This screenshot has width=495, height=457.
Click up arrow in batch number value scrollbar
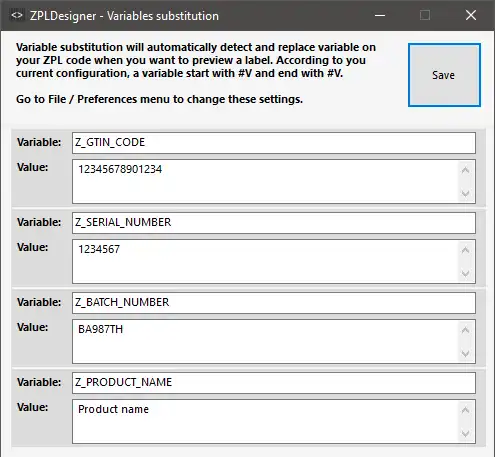coord(465,330)
